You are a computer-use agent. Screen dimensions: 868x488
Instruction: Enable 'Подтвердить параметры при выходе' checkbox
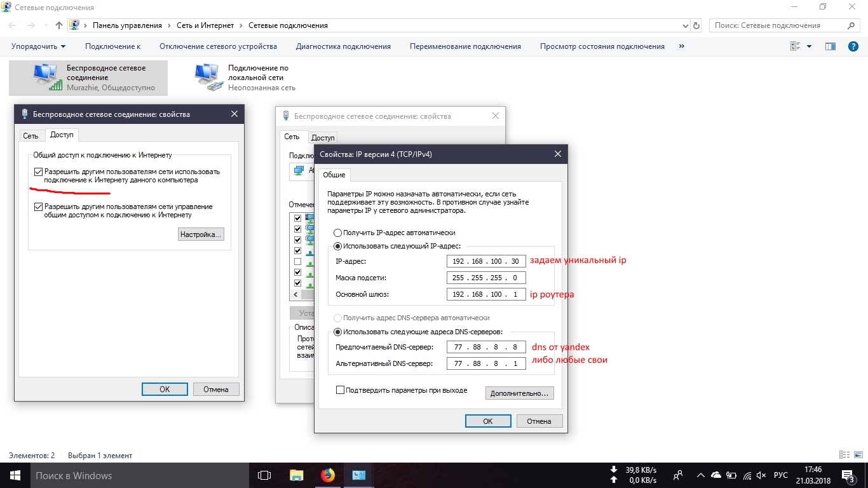pyautogui.click(x=340, y=390)
